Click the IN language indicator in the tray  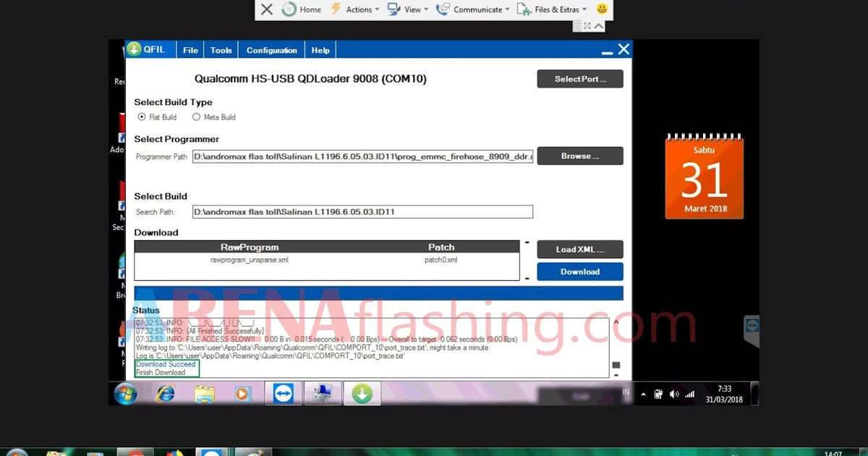(626, 392)
